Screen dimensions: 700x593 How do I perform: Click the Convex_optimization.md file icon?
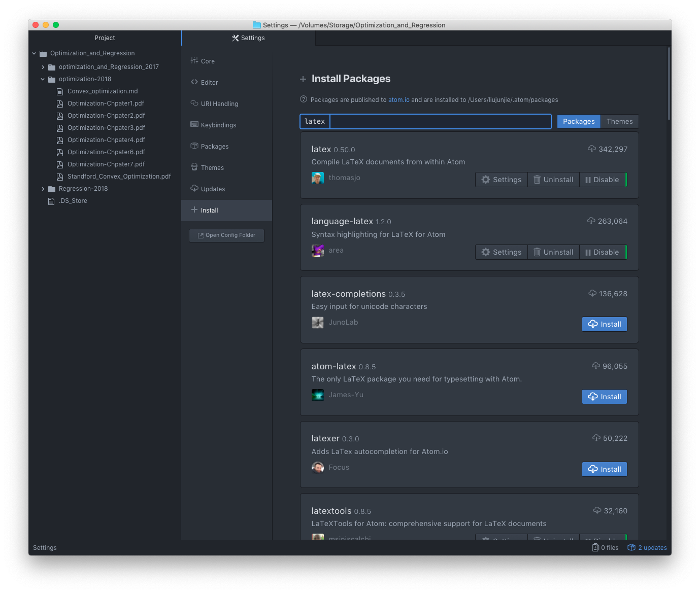[60, 91]
